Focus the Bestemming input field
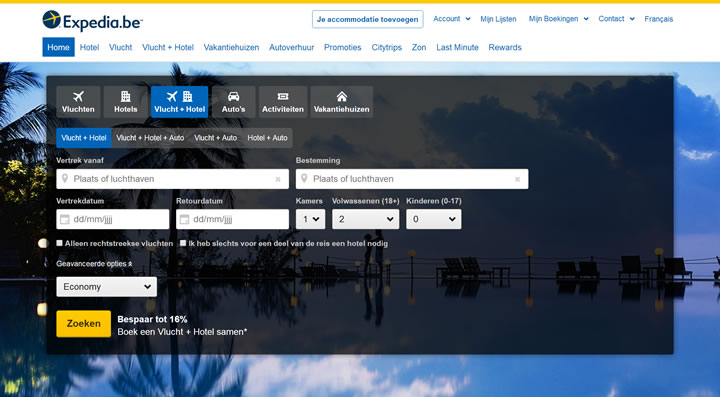 point(412,179)
